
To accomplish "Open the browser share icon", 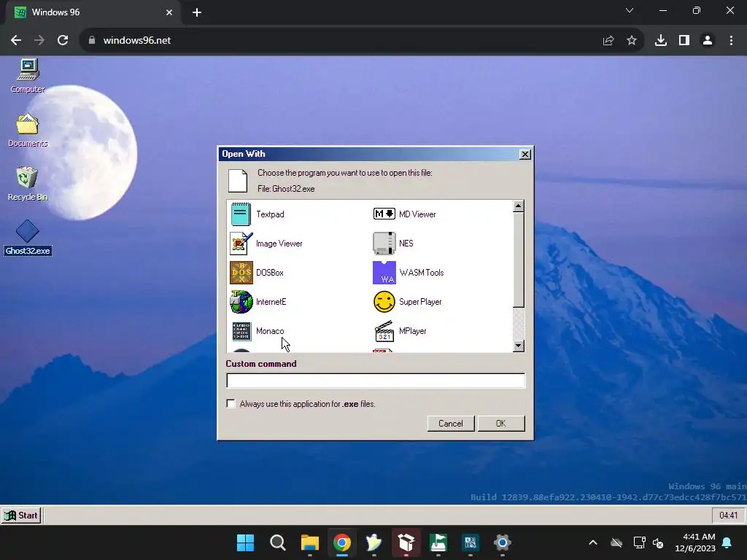I will (x=608, y=41).
